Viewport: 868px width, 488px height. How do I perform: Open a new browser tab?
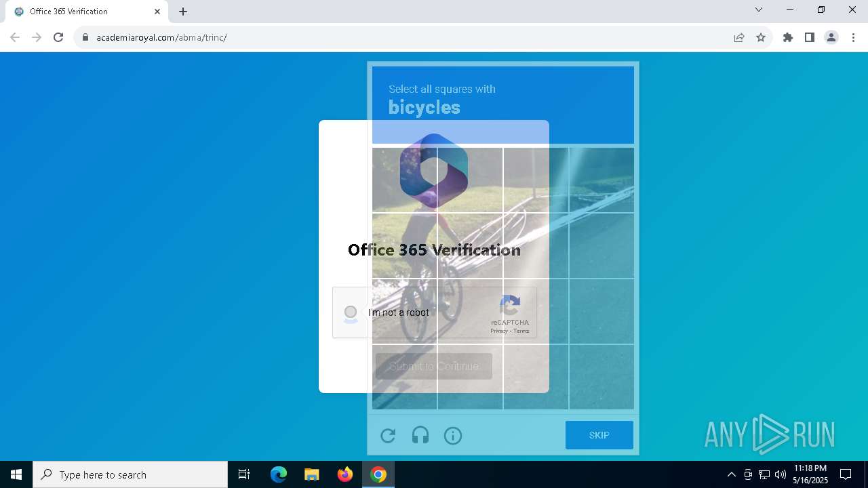[x=183, y=12]
